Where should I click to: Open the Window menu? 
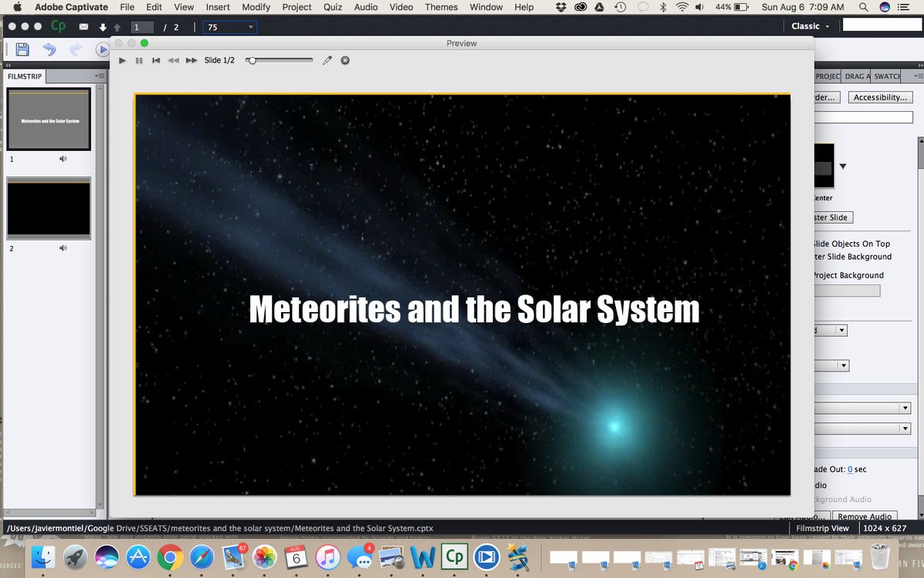click(486, 7)
